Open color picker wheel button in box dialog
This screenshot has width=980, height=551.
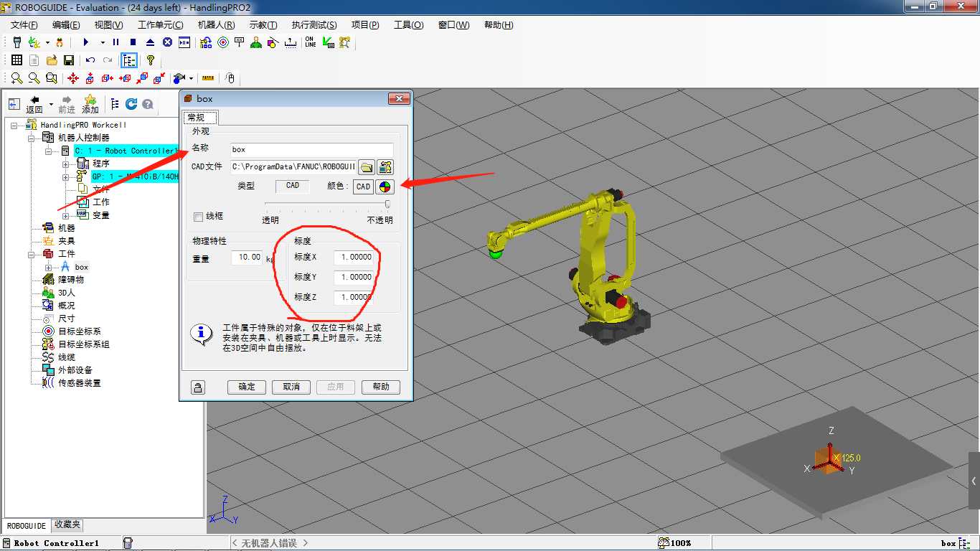385,187
